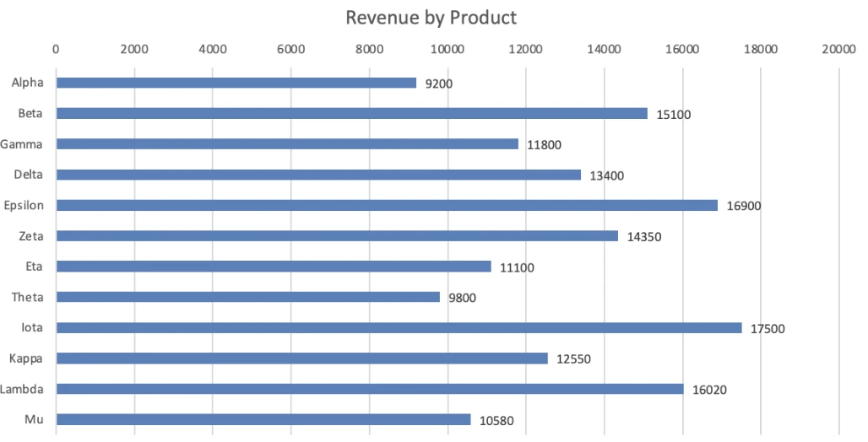Click the 12000 axis tick label
Viewport: 868px width, 442px height.
pos(526,49)
